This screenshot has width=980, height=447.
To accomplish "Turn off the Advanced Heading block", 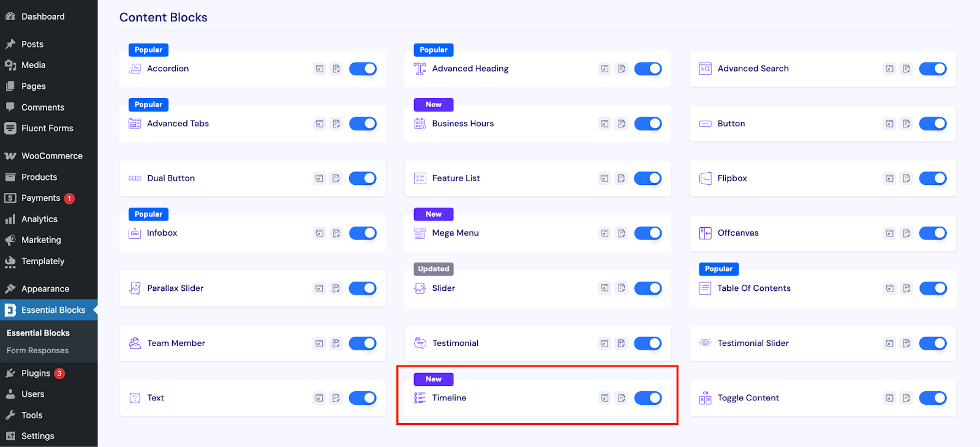I will click(x=648, y=69).
